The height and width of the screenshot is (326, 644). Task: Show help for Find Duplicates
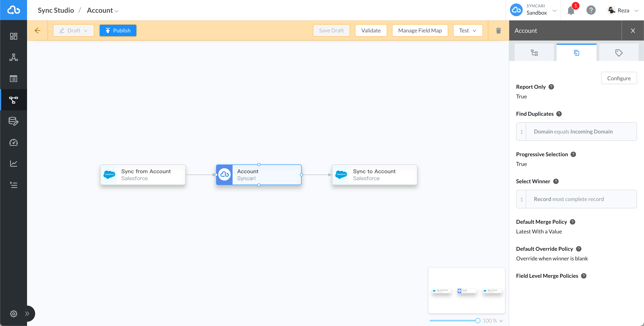click(559, 114)
